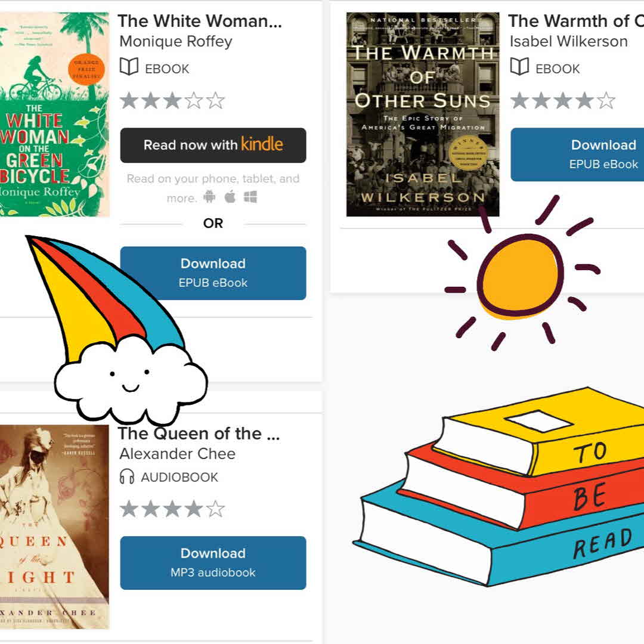The image size is (644, 644).
Task: Rate The White Woman five stars
Action: (216, 101)
